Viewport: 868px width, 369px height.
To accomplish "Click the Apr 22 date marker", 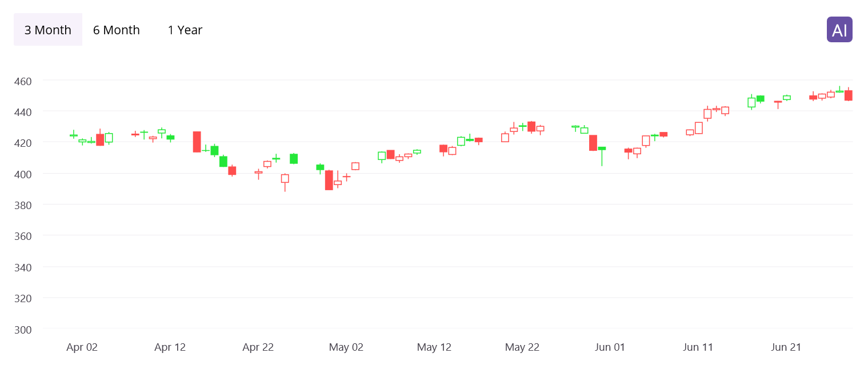I will click(258, 347).
